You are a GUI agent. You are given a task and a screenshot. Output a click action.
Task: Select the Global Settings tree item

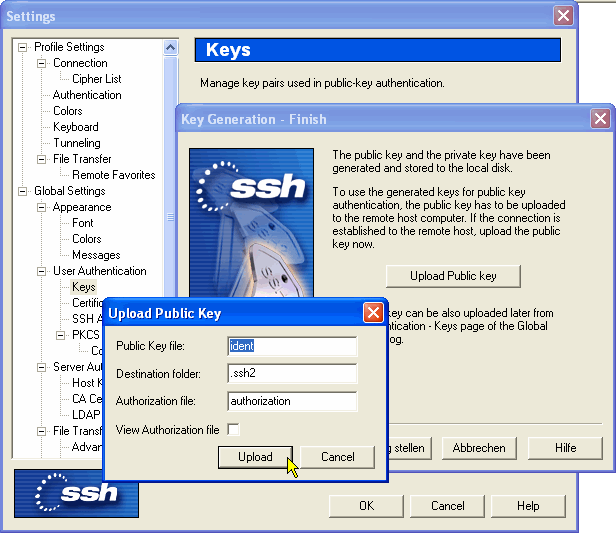click(70, 191)
